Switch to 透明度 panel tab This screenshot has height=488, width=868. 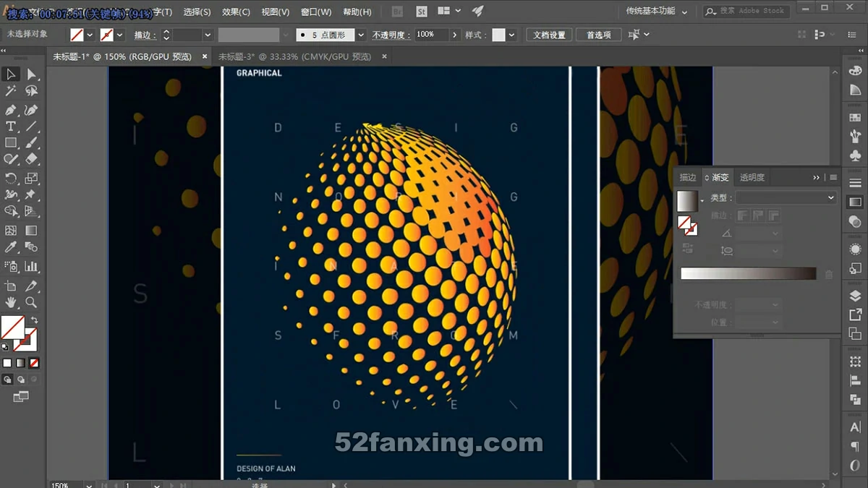752,177
